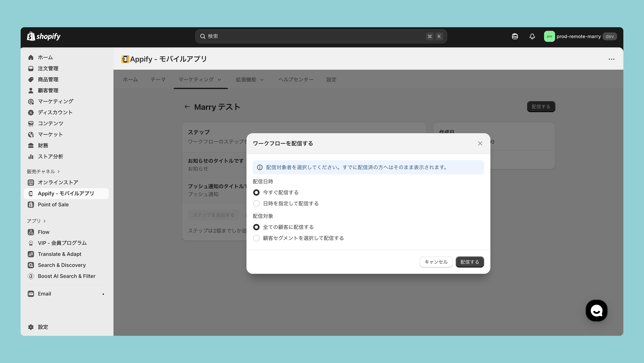Viewport: 644px width, 363px height.
Task: Select 顧客セグメントを選択して配信する radio option
Action: click(x=256, y=238)
